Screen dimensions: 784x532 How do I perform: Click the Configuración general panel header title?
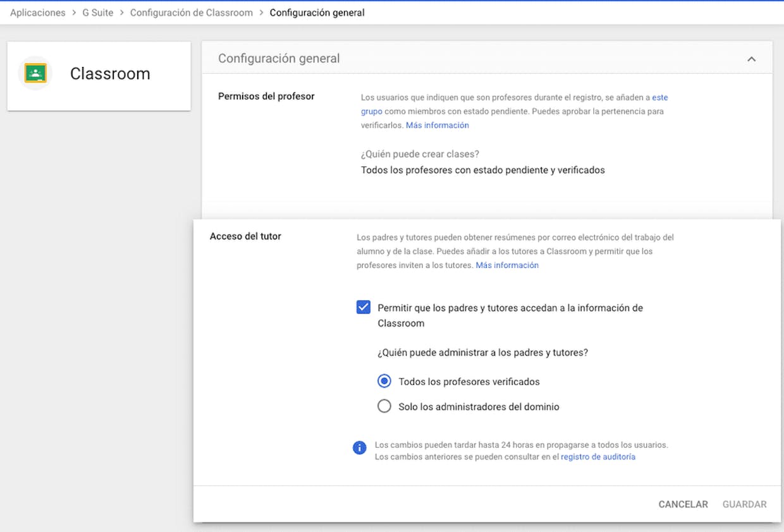point(279,58)
